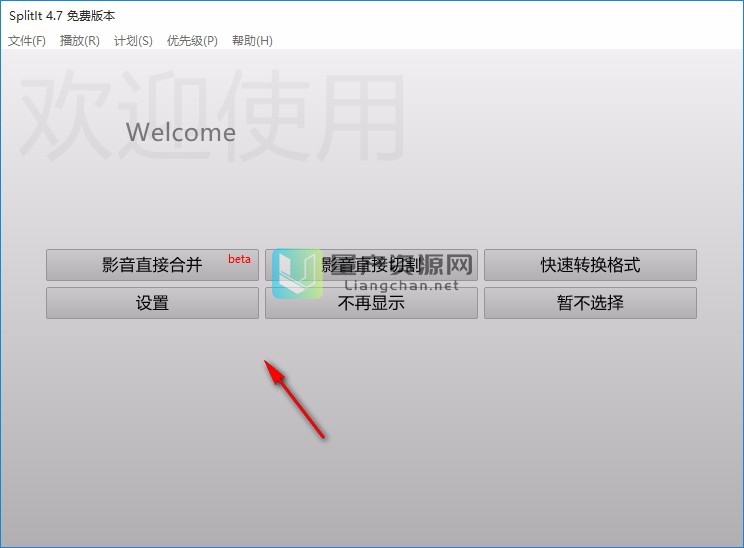Viewport: 744px width, 548px height.
Task: Click the gray Welcome heading text
Action: (181, 132)
